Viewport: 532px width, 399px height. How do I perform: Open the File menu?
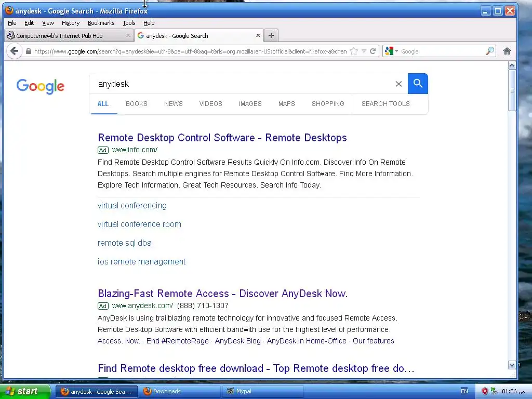(x=12, y=23)
